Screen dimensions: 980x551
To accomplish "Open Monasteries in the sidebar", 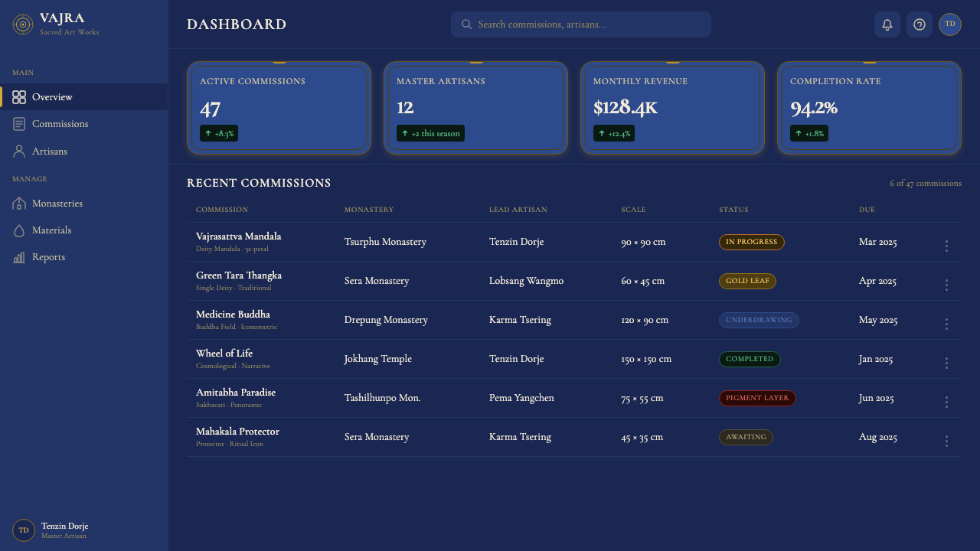I will pos(84,204).
